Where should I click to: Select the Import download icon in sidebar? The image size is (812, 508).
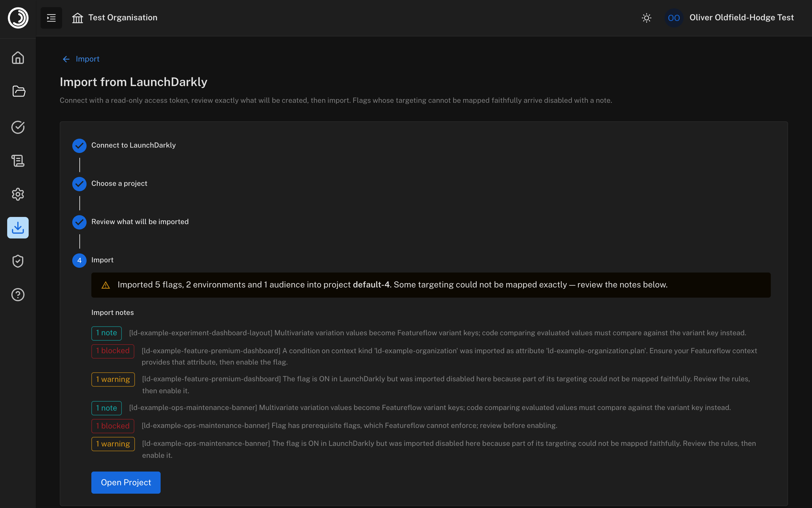[18, 228]
